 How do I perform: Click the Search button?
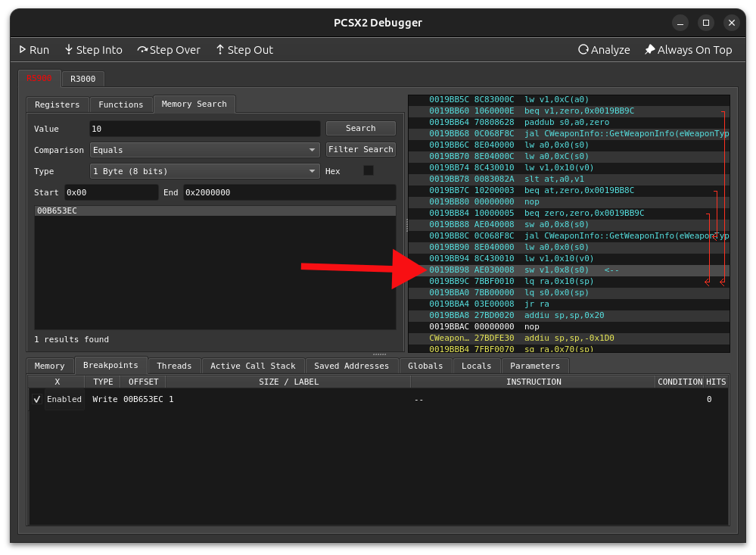[x=361, y=129]
